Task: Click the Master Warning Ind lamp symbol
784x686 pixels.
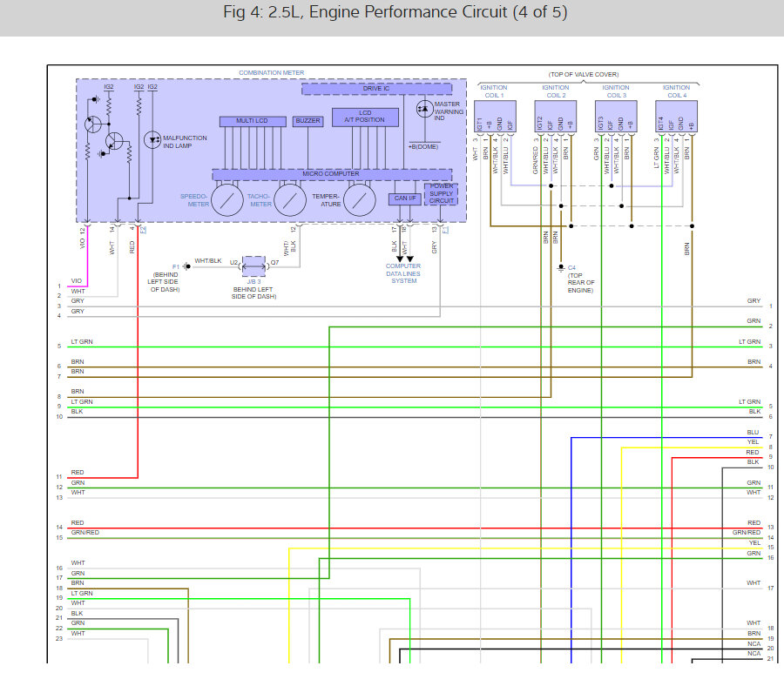Action: [424, 109]
